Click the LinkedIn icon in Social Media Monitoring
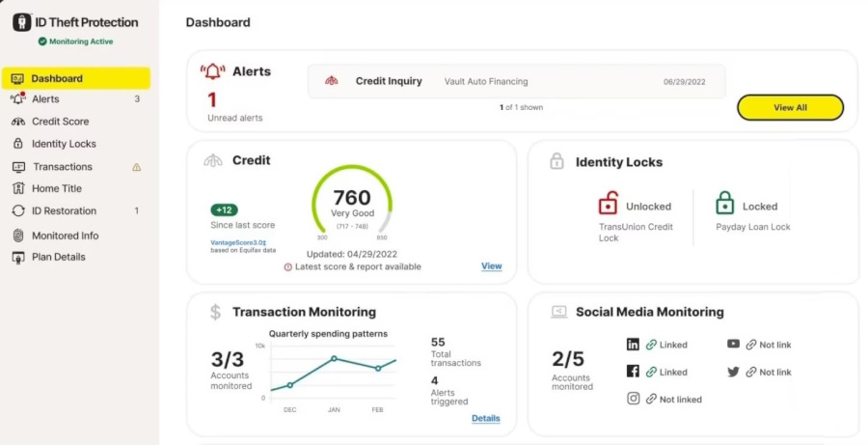This screenshot has height=445, width=868. [633, 345]
